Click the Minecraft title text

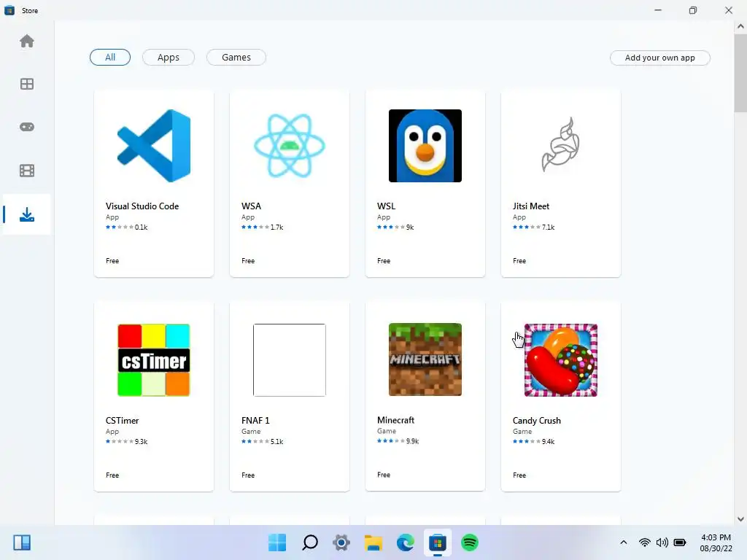click(395, 420)
